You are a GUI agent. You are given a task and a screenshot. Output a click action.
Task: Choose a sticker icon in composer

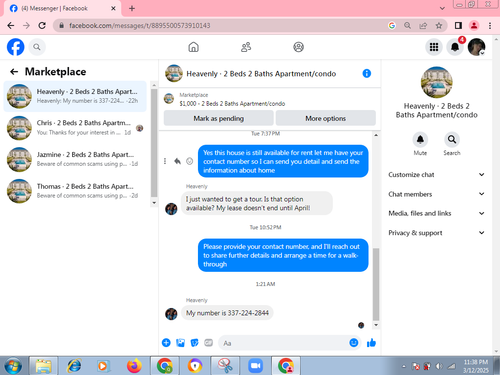pyautogui.click(x=194, y=342)
